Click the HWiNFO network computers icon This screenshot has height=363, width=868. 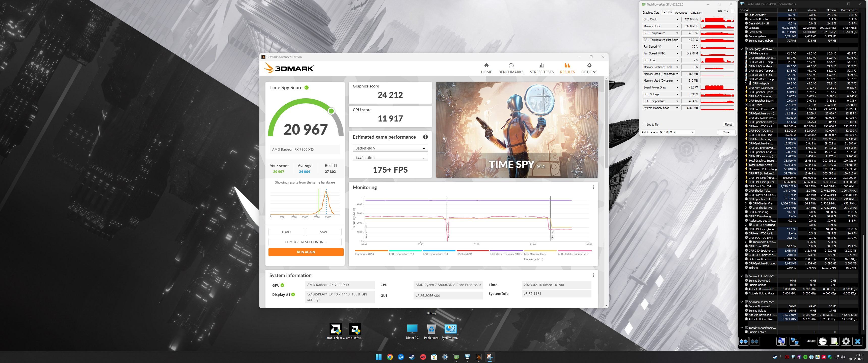pyautogui.click(x=795, y=341)
